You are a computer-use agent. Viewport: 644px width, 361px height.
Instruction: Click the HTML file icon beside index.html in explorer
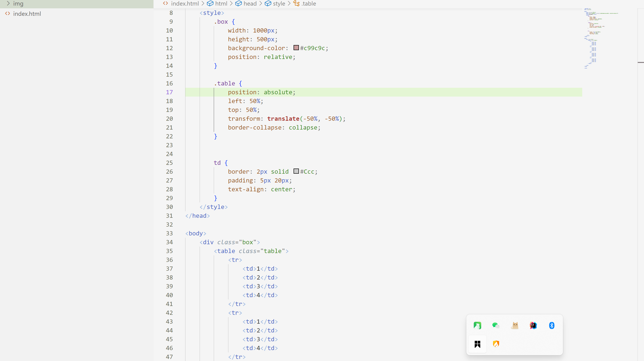click(8, 13)
